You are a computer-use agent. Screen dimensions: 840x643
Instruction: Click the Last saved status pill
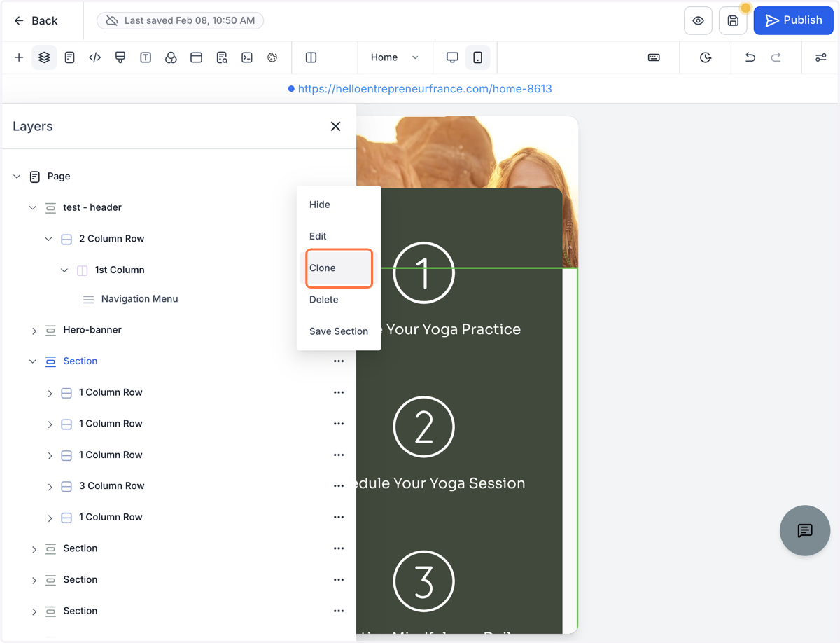click(x=180, y=21)
